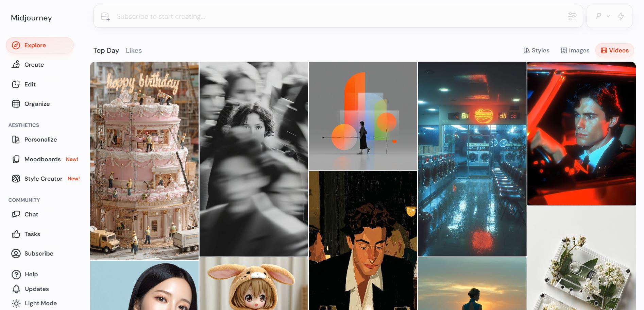
Task: Open Create via paintbrush icon
Action: [16, 65]
